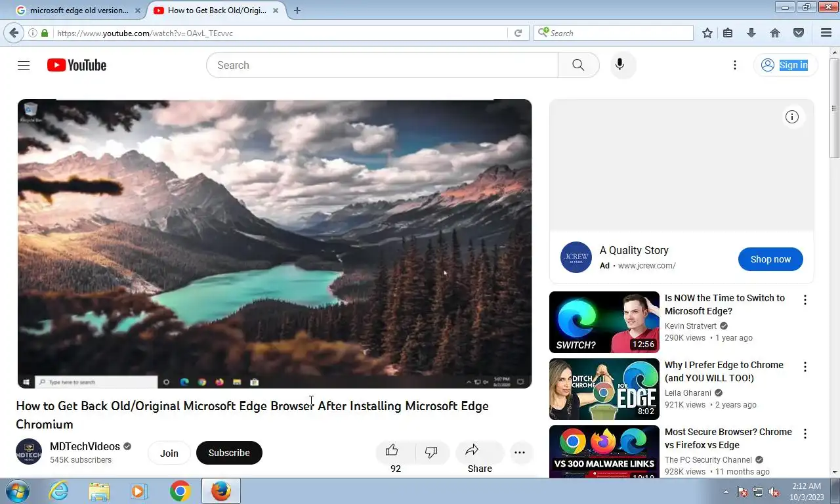Click the main video player
Image resolution: width=840 pixels, height=504 pixels.
pos(274,243)
